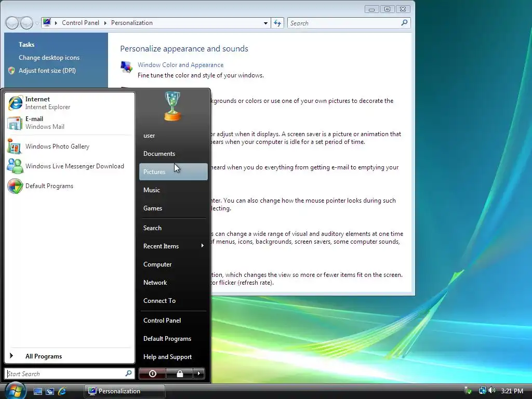Open Default Programs in right pane

[173, 339]
